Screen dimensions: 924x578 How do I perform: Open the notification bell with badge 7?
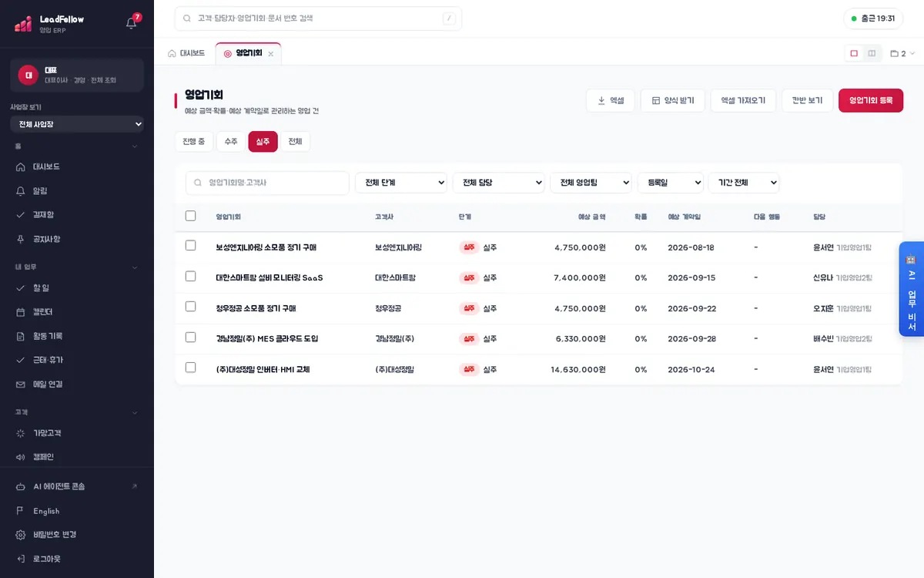[x=131, y=23]
